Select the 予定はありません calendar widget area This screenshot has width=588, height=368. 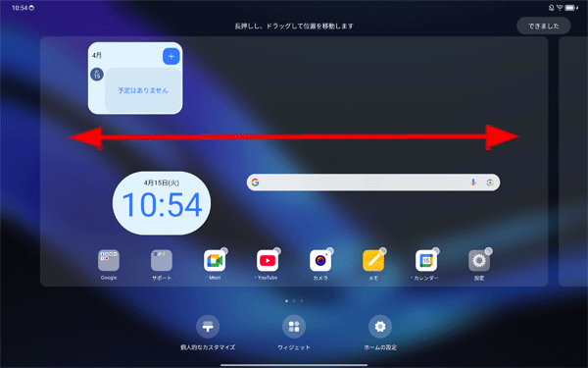pos(143,90)
